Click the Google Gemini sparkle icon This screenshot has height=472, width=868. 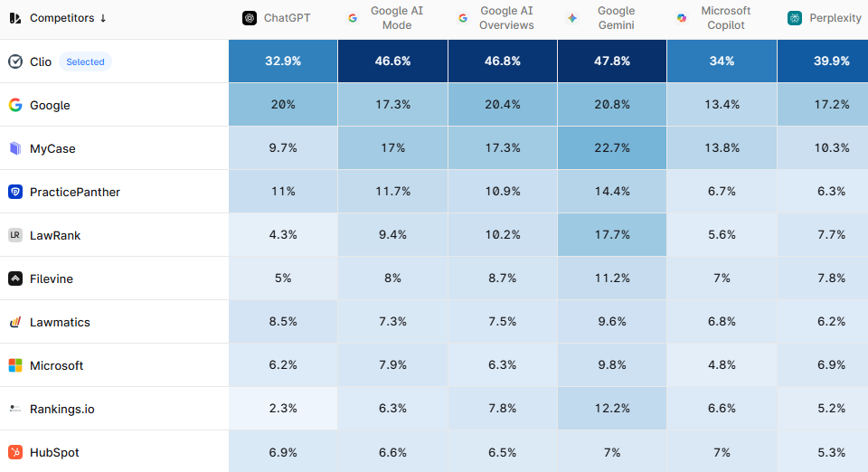coord(572,18)
